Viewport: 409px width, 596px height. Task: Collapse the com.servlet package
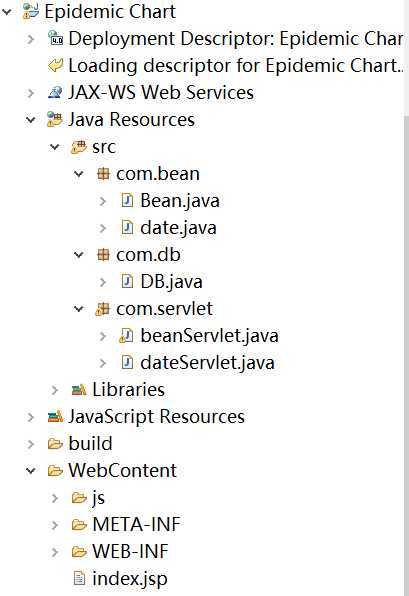point(79,309)
